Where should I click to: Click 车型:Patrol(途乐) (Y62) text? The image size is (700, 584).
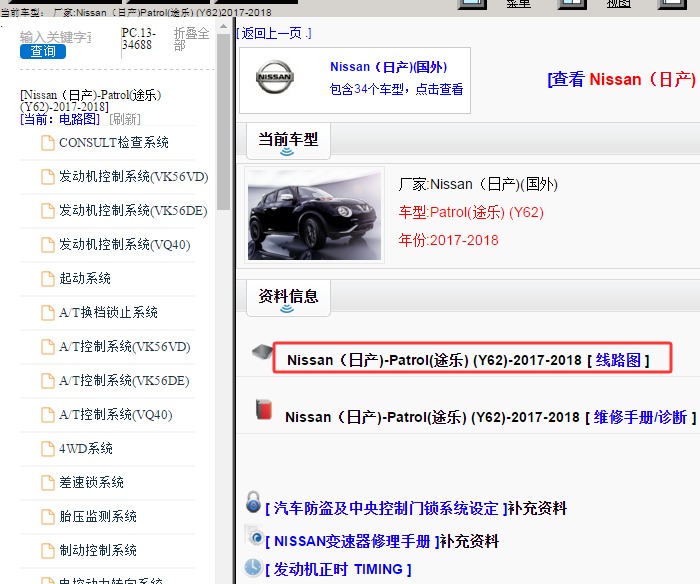[x=471, y=212]
